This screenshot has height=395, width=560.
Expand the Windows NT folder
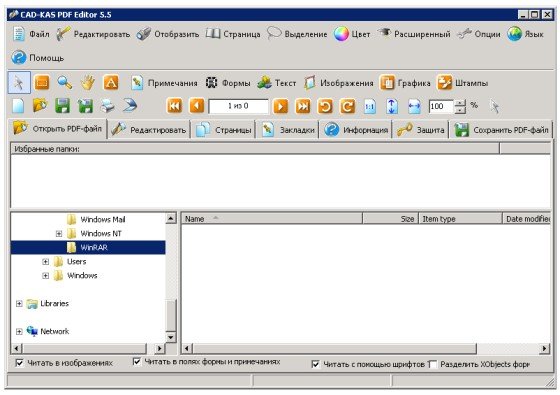(59, 234)
